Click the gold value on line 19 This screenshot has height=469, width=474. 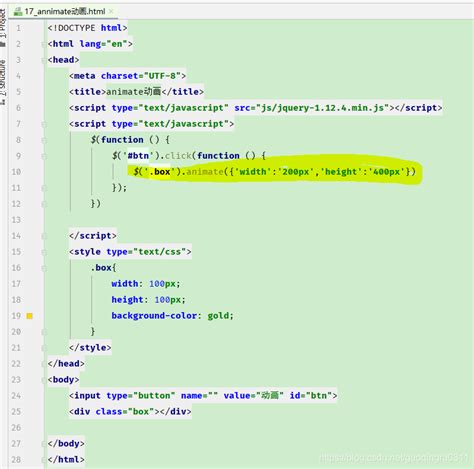tap(218, 316)
